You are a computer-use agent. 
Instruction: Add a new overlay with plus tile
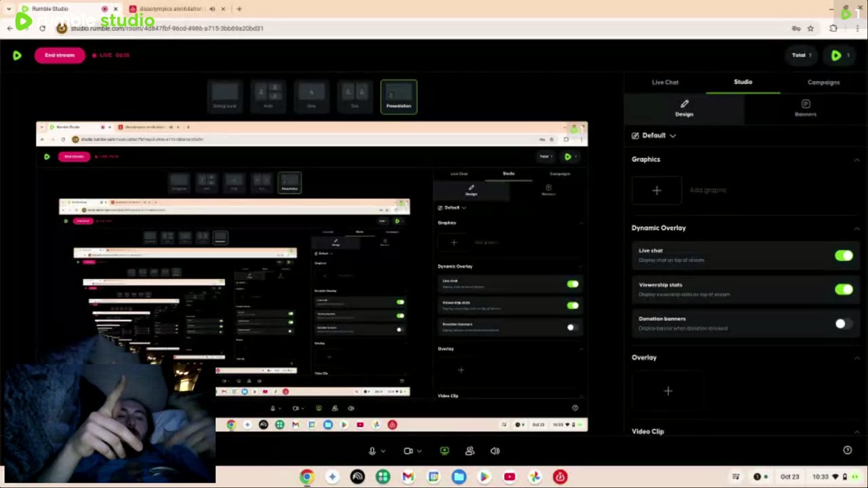(x=668, y=391)
